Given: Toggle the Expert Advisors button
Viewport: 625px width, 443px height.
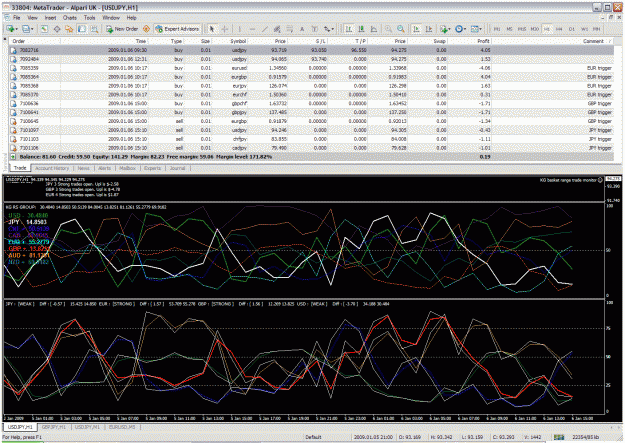Looking at the screenshot, I should point(177,29).
